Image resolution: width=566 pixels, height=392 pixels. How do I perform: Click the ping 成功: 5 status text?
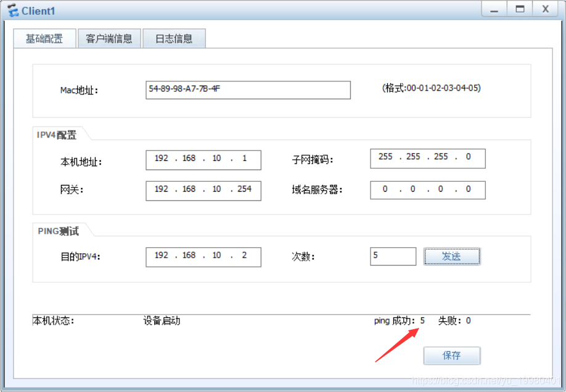[400, 321]
